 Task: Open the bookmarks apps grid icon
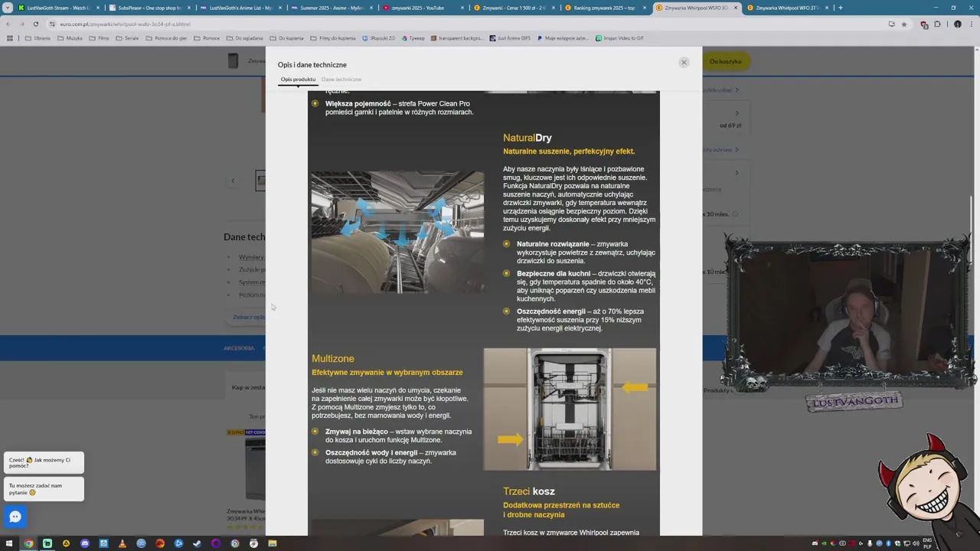9,37
